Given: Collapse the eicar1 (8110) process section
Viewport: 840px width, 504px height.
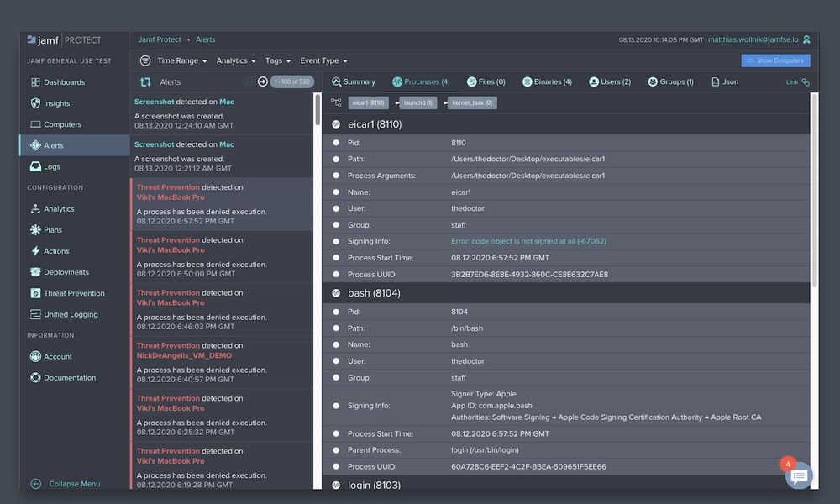Looking at the screenshot, I should point(336,124).
